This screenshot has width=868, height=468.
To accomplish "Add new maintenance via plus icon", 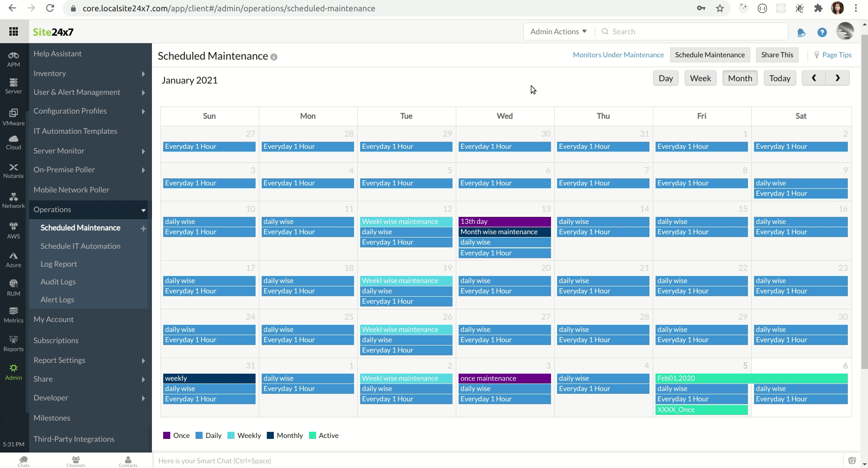I will pyautogui.click(x=143, y=229).
